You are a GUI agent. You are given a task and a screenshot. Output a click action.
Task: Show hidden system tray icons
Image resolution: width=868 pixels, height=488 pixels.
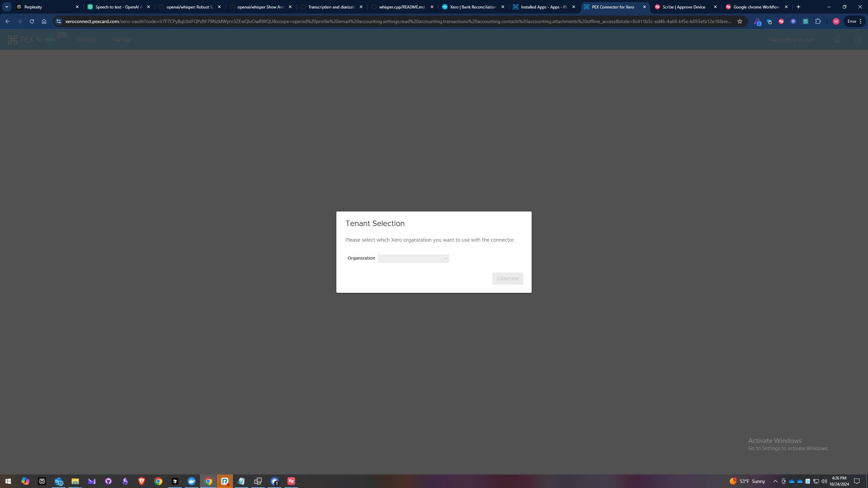(775, 481)
